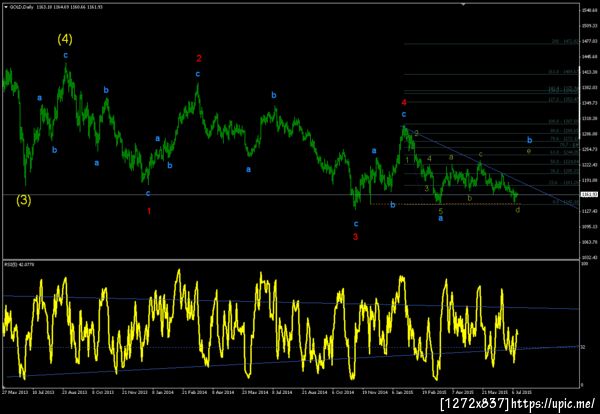Select the red wave label 1
This screenshot has height=414, width=600.
click(149, 210)
